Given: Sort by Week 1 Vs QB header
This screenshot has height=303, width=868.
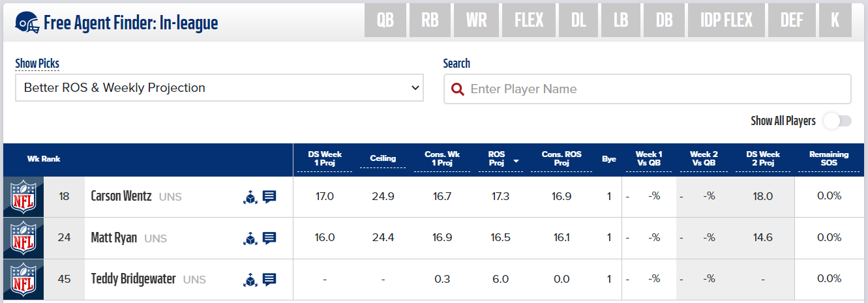Looking at the screenshot, I should point(649,159).
